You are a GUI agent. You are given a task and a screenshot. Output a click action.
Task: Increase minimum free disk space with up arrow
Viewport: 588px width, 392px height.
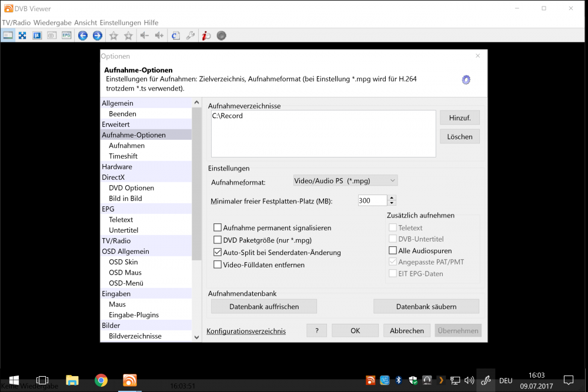click(x=392, y=197)
